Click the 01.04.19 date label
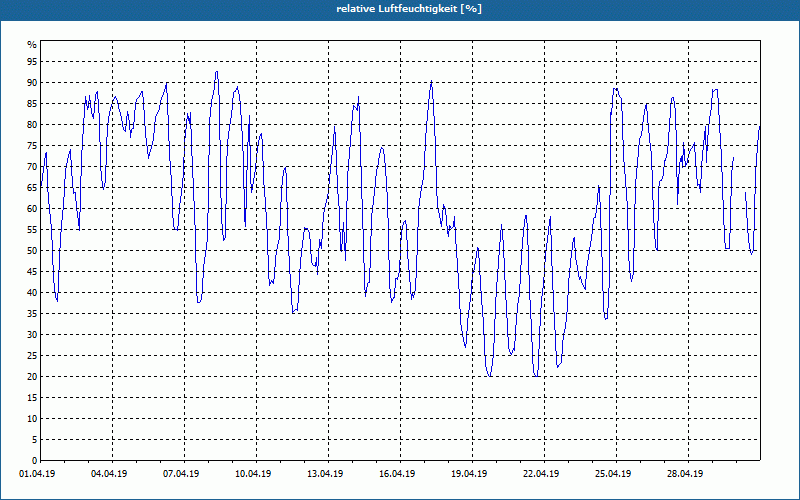800x500 pixels. click(x=37, y=474)
